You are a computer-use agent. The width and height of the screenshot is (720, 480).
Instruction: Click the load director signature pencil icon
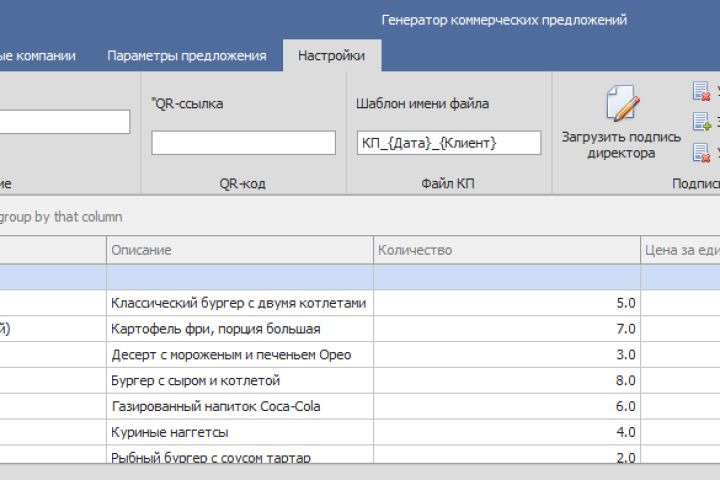tap(621, 104)
